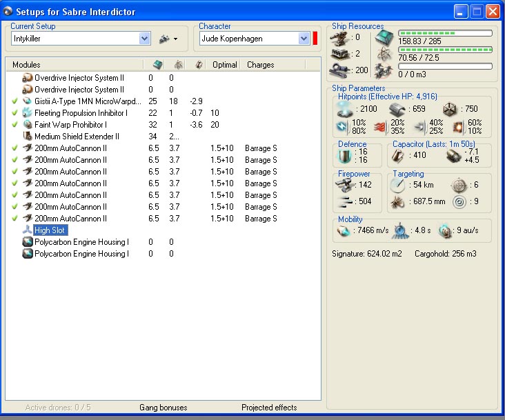Click the launcher hardpoints icon showing 2
Viewport: 505px width, 420px height.
pos(340,54)
